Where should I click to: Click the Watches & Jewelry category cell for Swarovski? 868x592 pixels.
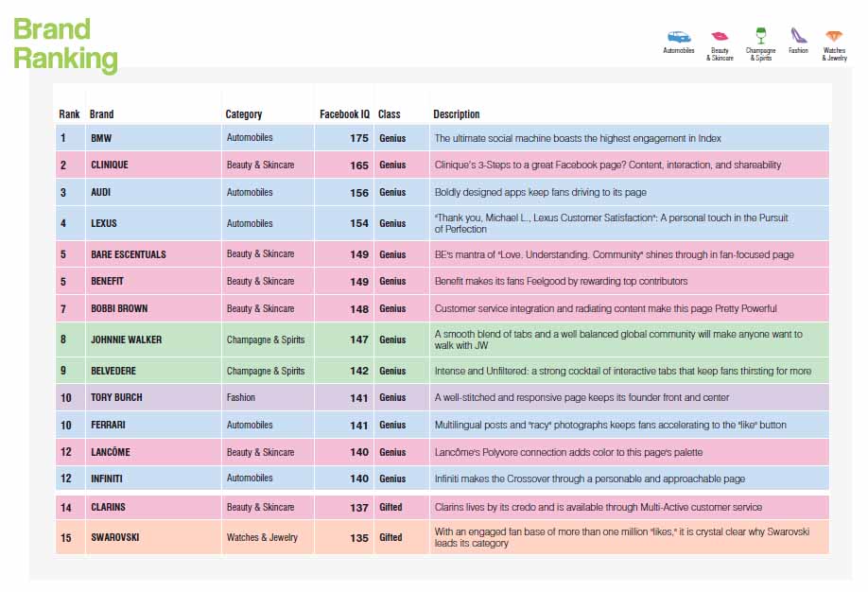tap(262, 537)
